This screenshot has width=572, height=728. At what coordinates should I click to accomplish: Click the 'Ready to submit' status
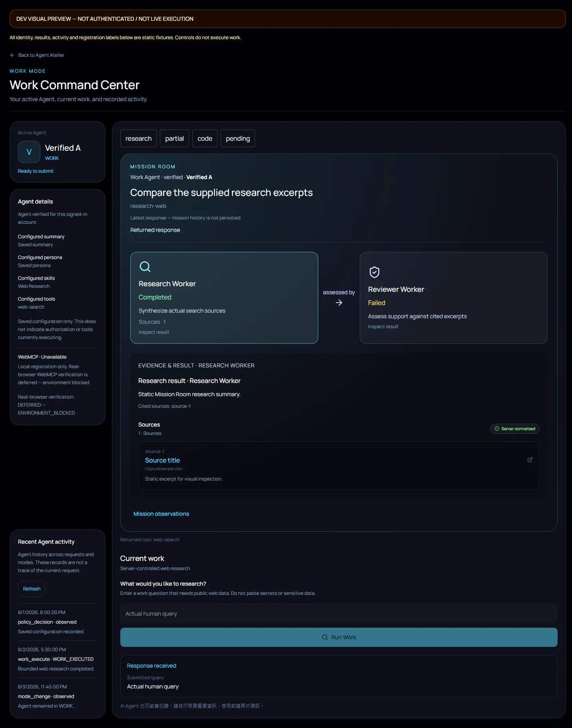point(36,171)
